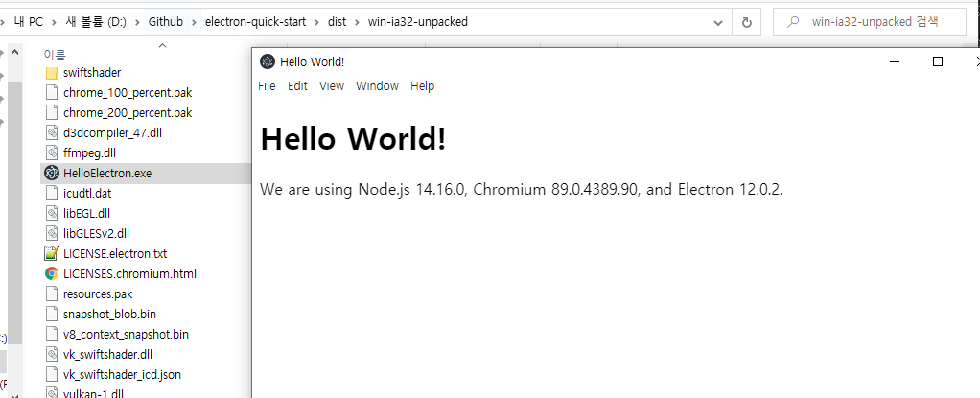
Task: Click the snapshot_blob.bin file icon
Action: tap(52, 314)
